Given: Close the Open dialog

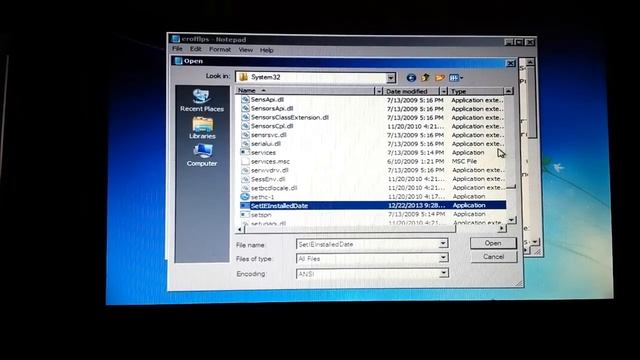Looking at the screenshot, I should (x=511, y=63).
